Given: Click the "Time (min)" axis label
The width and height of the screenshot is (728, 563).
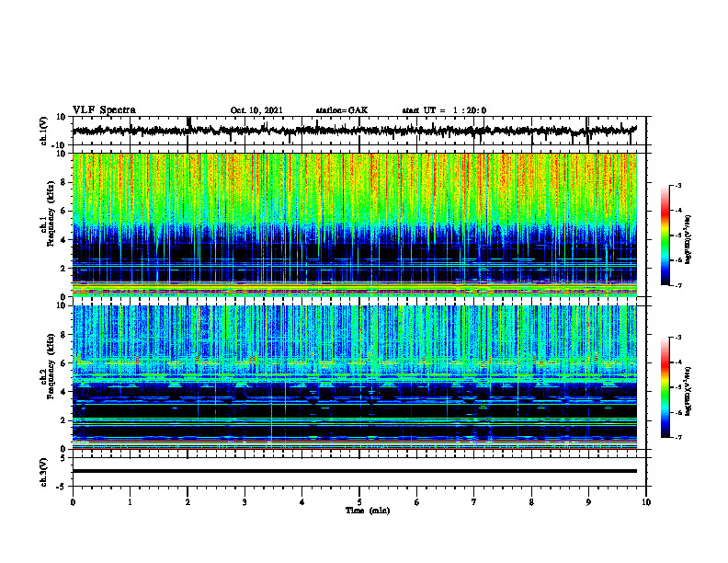Looking at the screenshot, I should pyautogui.click(x=368, y=511).
